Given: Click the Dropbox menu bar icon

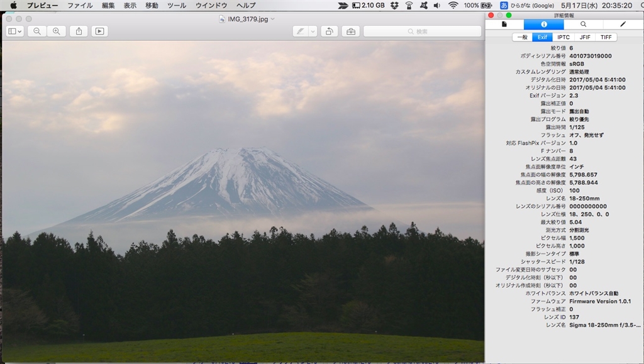Looking at the screenshot, I should click(x=394, y=5).
